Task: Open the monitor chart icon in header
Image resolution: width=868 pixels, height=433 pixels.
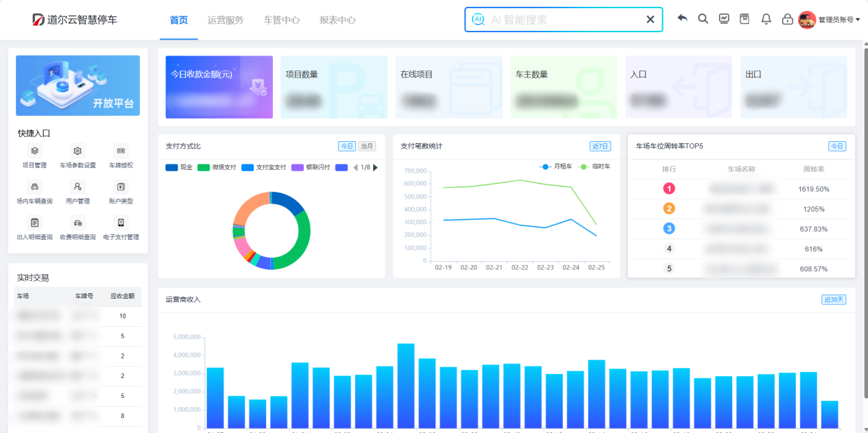Action: (x=724, y=18)
